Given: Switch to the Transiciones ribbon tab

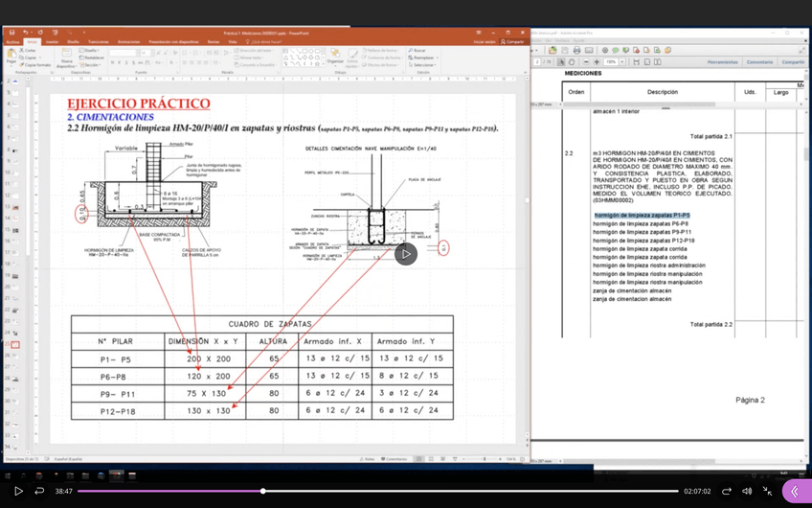Looking at the screenshot, I should click(x=99, y=42).
